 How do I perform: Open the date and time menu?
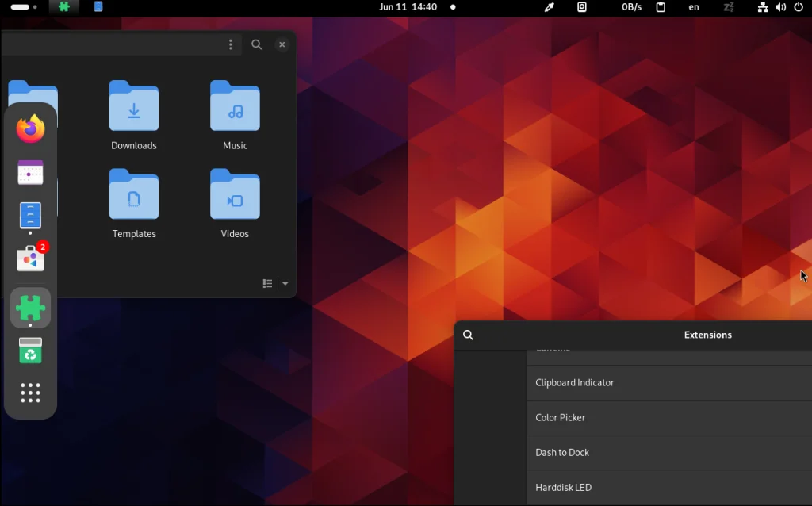(x=408, y=7)
